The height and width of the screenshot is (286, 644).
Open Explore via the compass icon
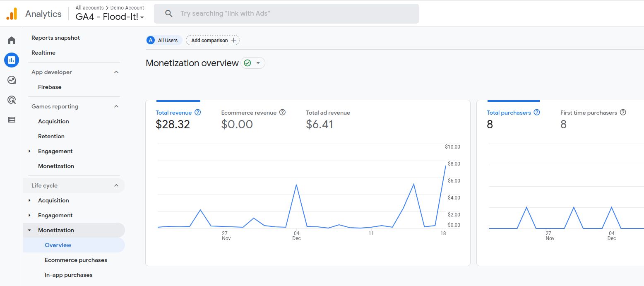click(x=11, y=80)
